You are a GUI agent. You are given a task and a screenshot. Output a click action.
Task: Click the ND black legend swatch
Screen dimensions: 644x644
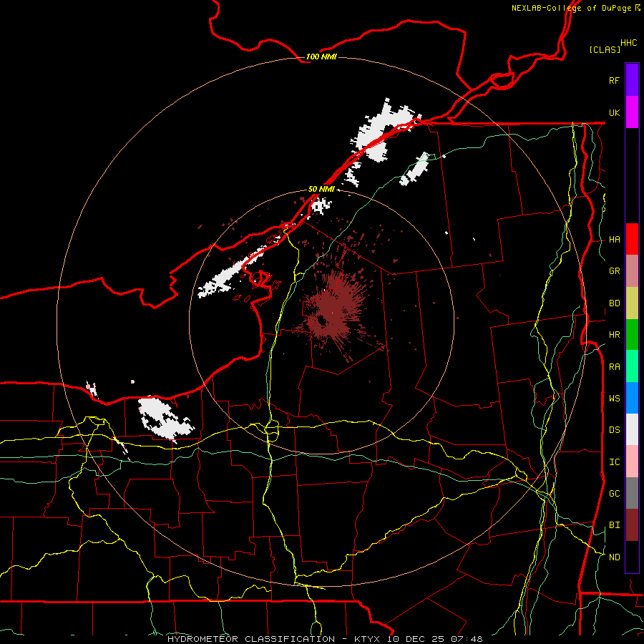(x=632, y=557)
